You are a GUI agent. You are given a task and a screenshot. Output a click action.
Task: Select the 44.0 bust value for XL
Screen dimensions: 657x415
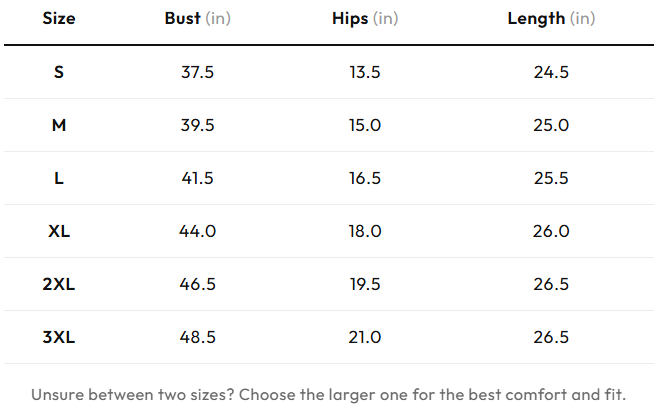(x=197, y=231)
